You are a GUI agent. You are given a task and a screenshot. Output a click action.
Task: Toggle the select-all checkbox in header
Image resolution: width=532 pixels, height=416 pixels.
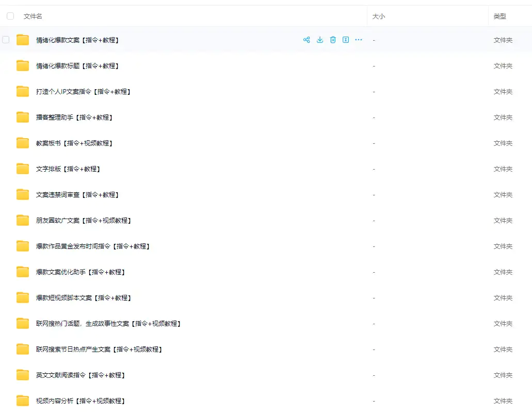coord(10,16)
